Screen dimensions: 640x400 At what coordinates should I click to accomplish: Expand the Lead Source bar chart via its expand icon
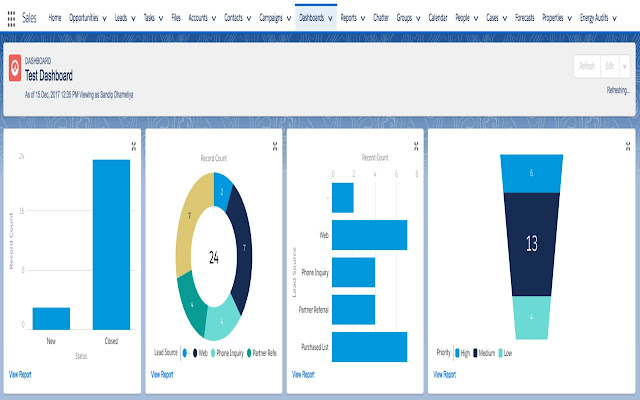click(416, 147)
